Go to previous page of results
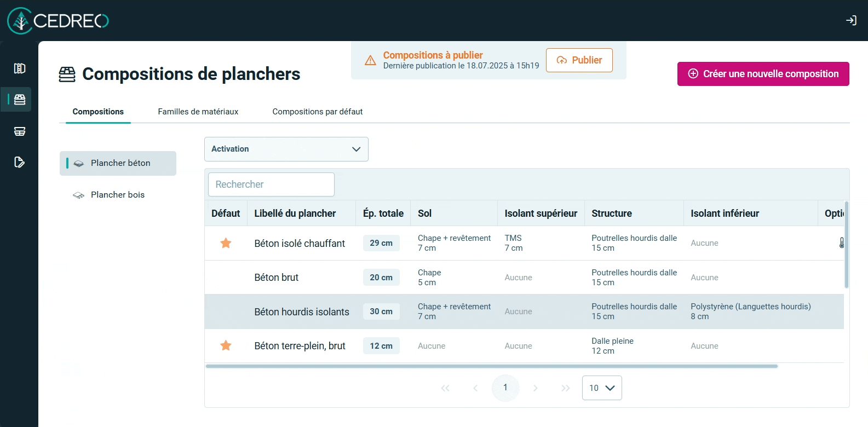This screenshot has height=427, width=868. [475, 388]
